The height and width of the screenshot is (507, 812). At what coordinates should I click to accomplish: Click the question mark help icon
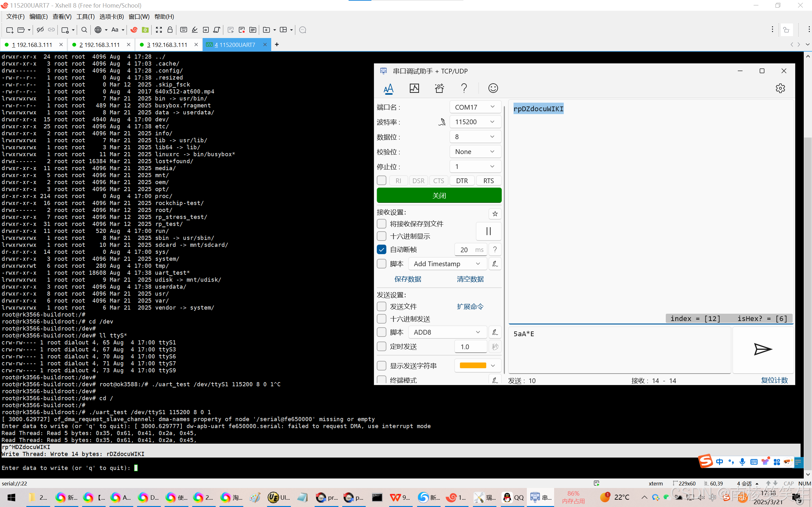(464, 88)
